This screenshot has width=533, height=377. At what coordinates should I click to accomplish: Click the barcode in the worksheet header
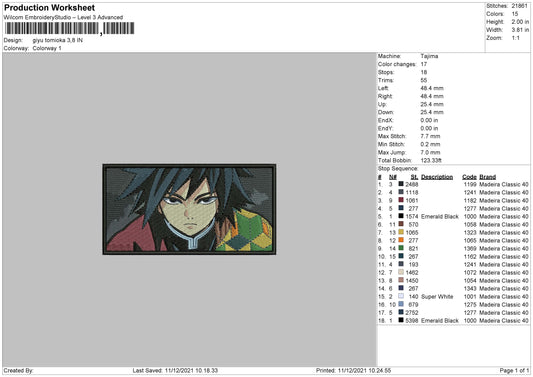69,29
